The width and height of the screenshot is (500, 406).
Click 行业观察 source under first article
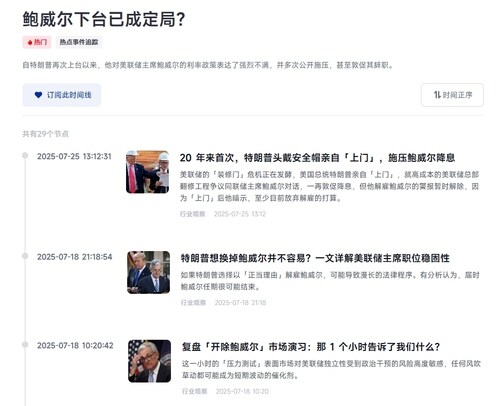point(193,214)
